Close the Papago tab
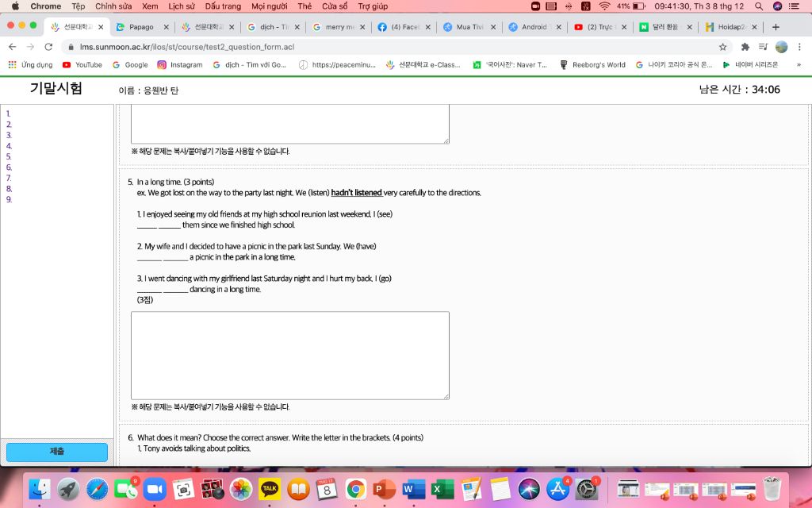This screenshot has height=508, width=812. click(167, 27)
